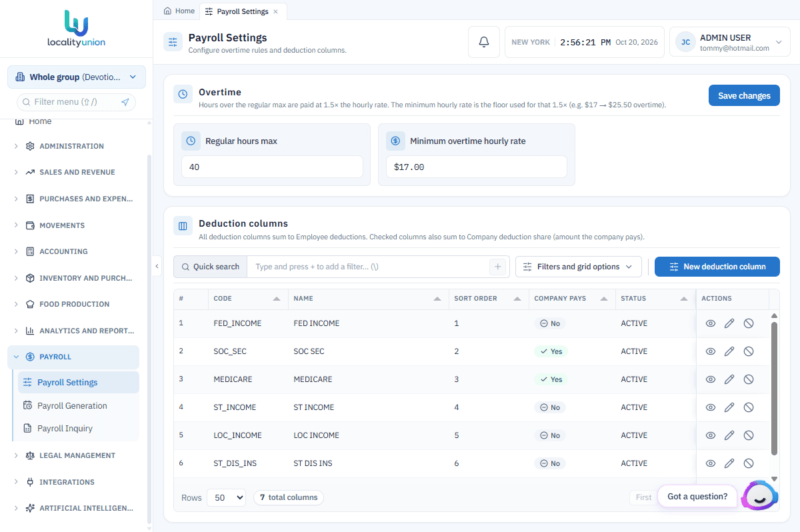This screenshot has height=532, width=800.
Task: Click New deduction column button
Action: pyautogui.click(x=717, y=267)
